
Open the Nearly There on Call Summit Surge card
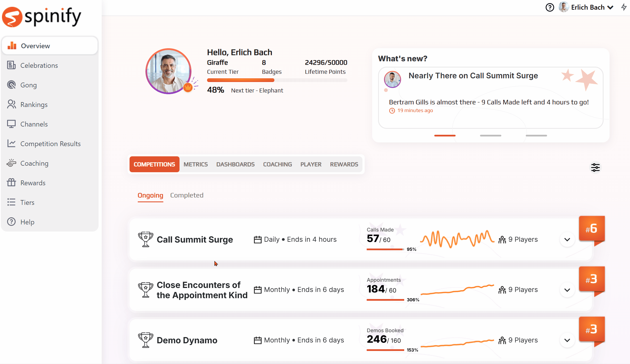(491, 98)
